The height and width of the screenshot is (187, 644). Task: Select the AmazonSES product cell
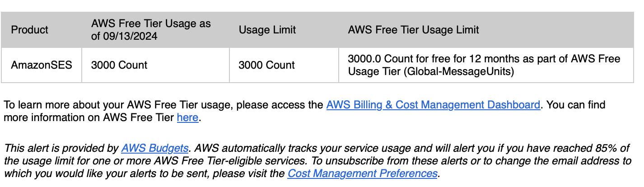click(42, 65)
